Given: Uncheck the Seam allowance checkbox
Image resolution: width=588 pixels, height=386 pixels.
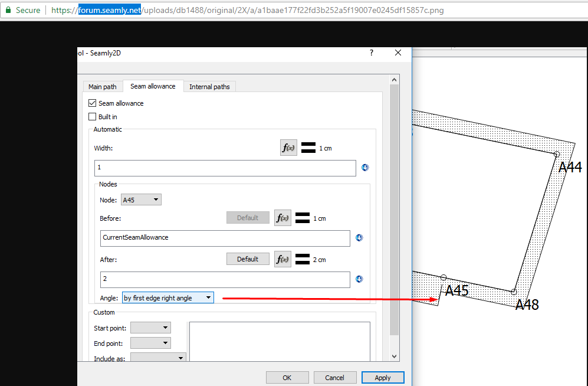Looking at the screenshot, I should [x=92, y=103].
